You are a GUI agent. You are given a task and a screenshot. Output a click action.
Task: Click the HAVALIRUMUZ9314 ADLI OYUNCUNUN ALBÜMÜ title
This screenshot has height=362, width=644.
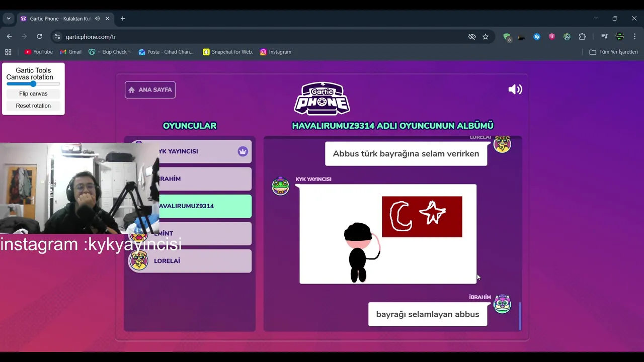pos(393,126)
